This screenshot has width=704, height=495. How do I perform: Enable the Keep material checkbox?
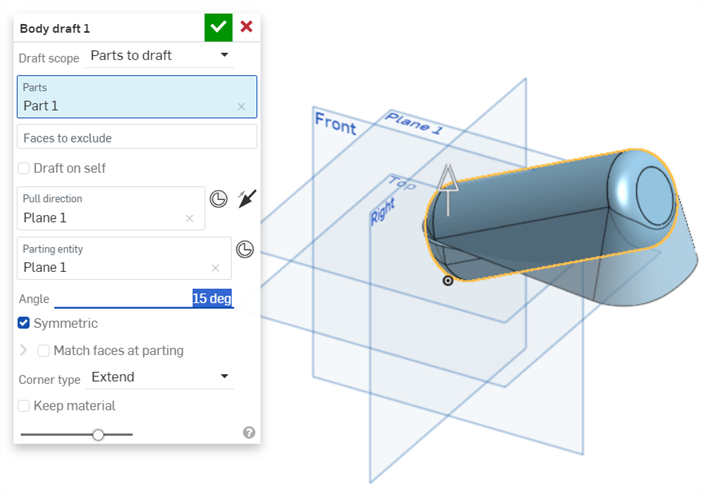point(23,406)
